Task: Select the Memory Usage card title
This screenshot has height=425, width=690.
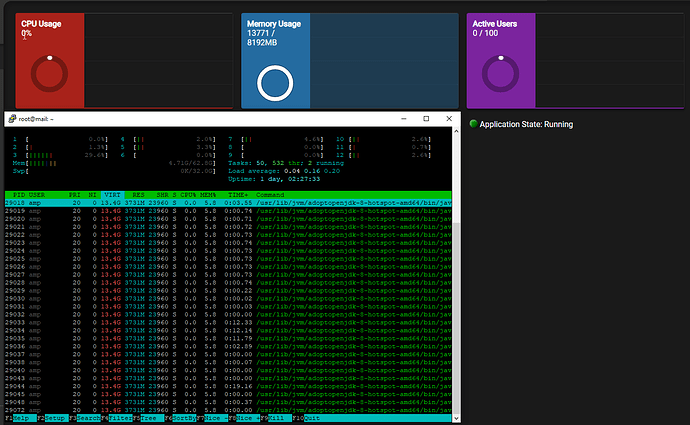Action: (x=274, y=24)
